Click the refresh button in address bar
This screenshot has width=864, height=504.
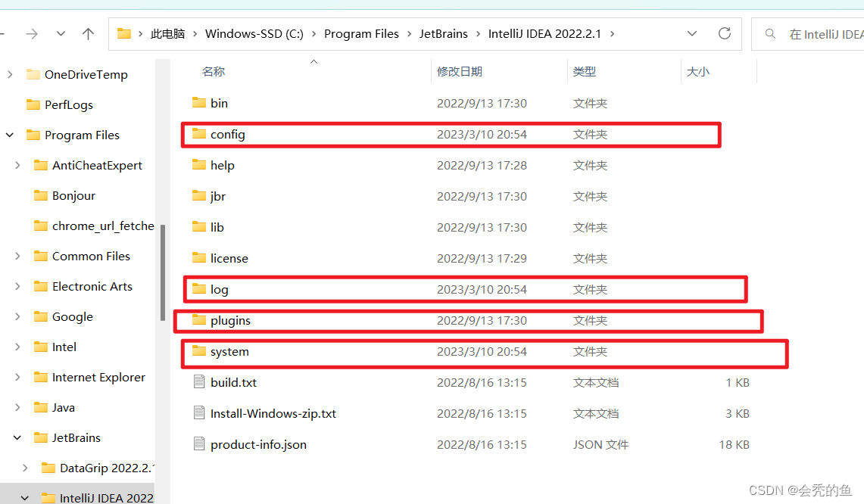coord(725,33)
